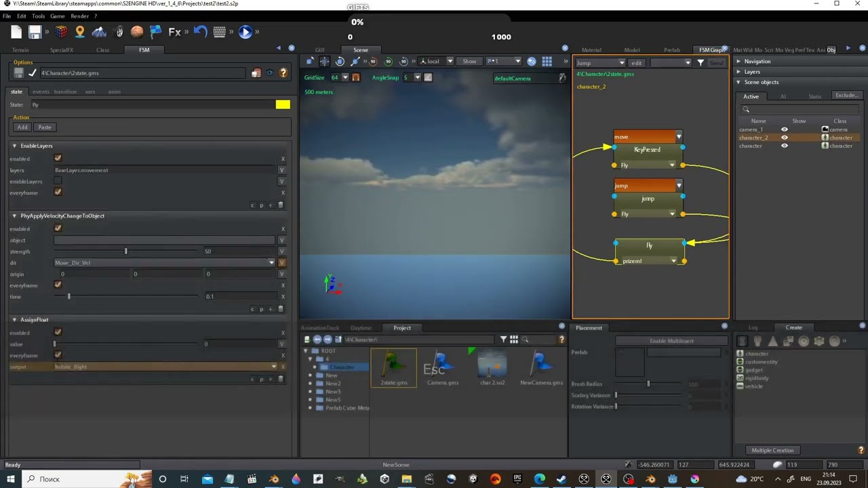Collapse the EnableLayers action section
868x488 pixels.
[14, 146]
